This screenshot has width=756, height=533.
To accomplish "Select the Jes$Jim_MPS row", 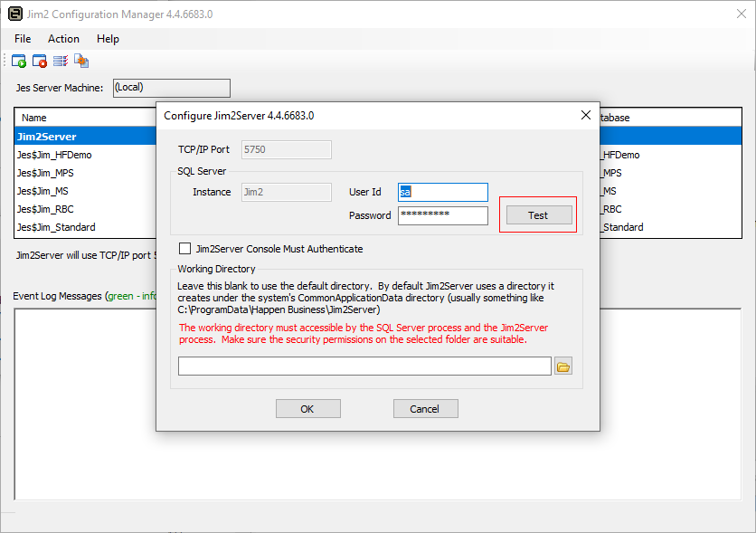I will click(86, 173).
